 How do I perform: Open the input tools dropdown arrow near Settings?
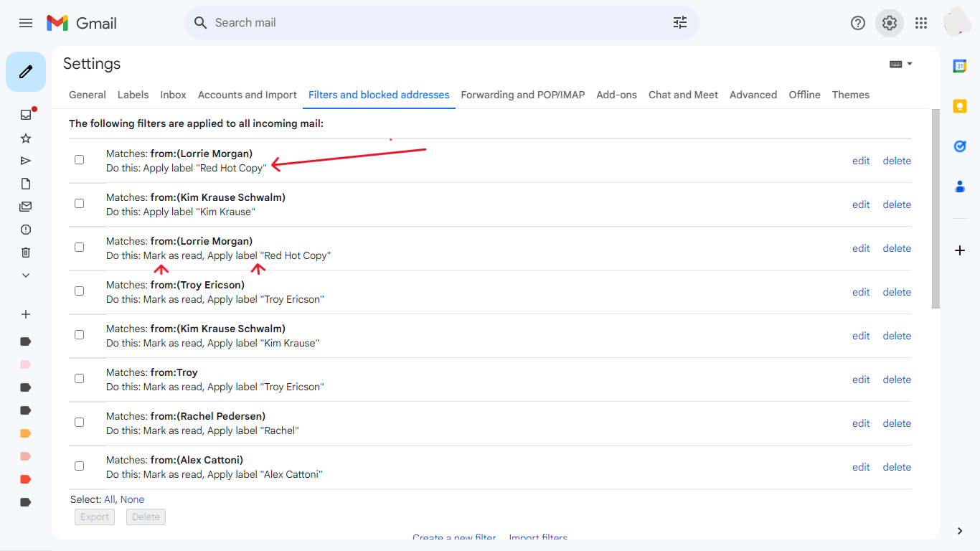pos(910,63)
